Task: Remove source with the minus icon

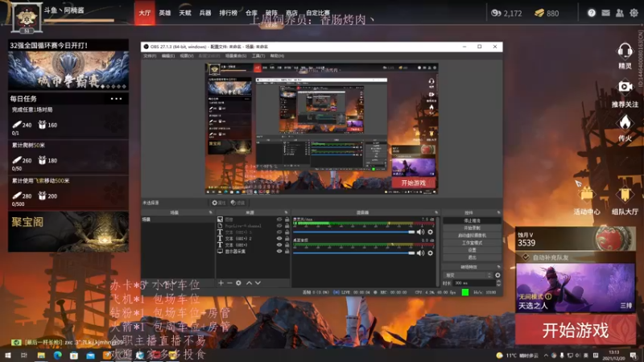Action: pos(229,283)
